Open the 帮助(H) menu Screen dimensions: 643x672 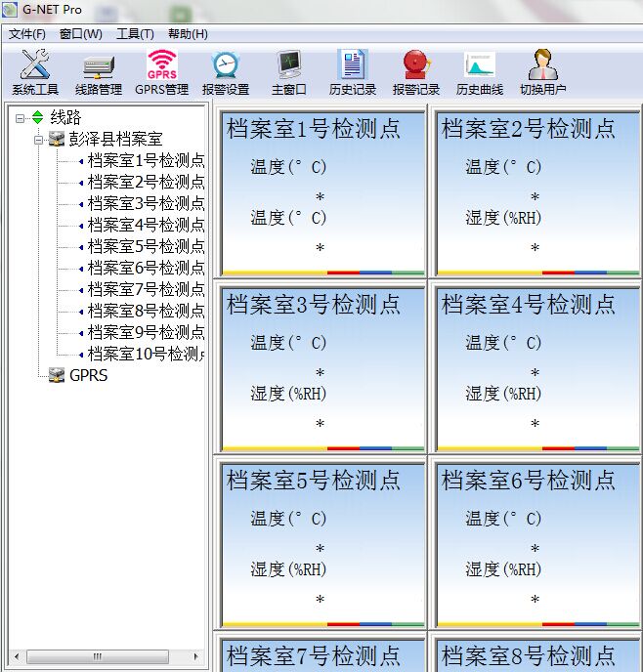coord(188,34)
